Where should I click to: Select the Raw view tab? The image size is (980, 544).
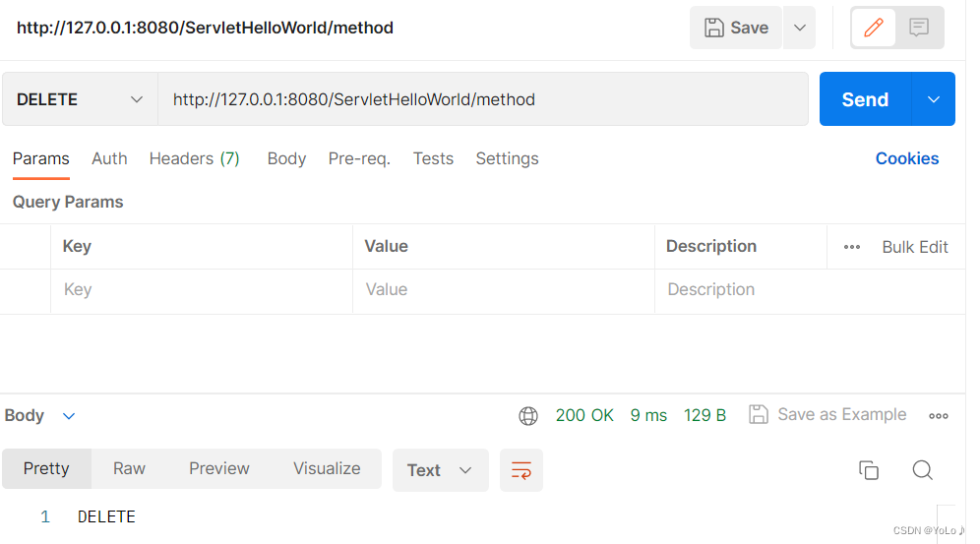pyautogui.click(x=129, y=468)
